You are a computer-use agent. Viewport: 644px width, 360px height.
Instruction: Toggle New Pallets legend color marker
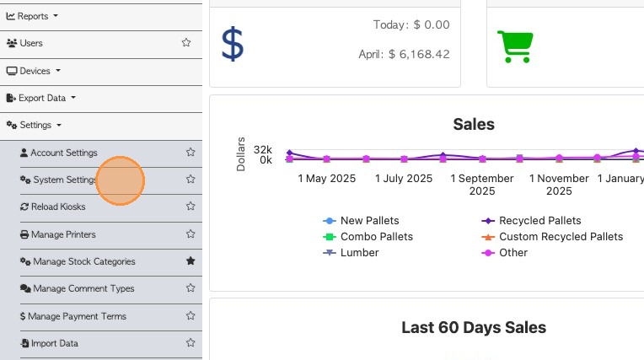pyautogui.click(x=330, y=221)
